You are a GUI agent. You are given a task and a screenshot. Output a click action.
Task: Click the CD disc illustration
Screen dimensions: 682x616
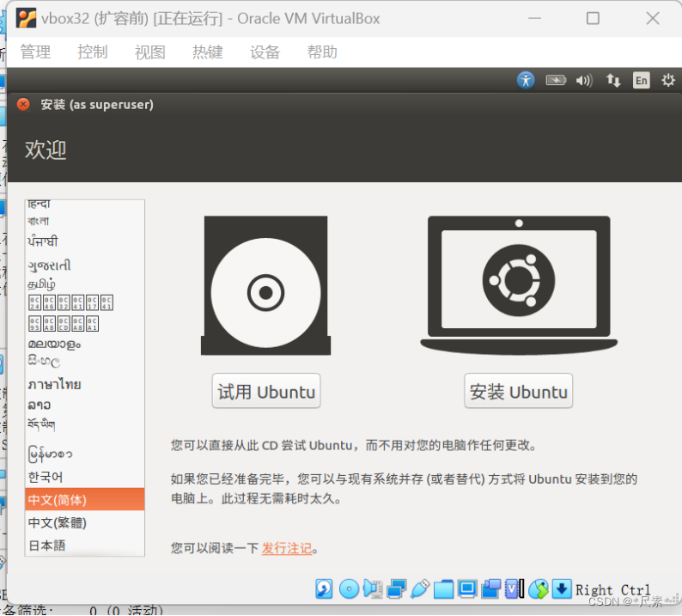click(265, 285)
